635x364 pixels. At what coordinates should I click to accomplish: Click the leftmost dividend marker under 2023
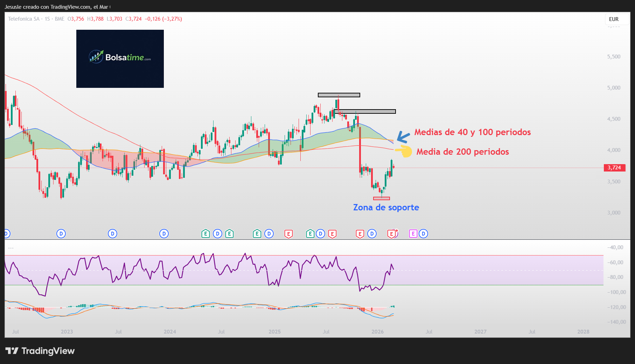pyautogui.click(x=61, y=233)
